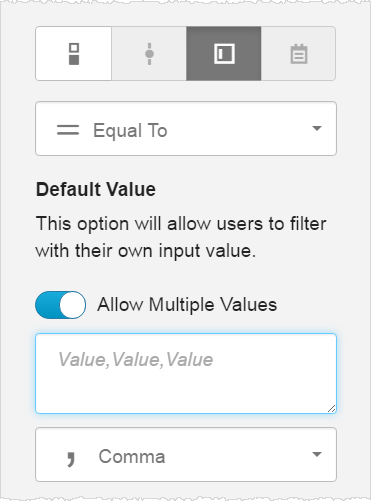This screenshot has width=372, height=502.
Task: Click the filter description paragraph text
Action: (181, 237)
